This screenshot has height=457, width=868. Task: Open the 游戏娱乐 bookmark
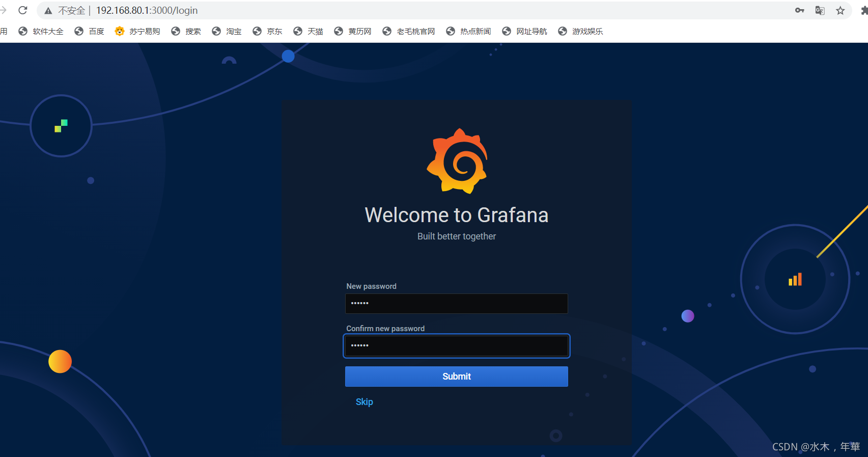[580, 31]
